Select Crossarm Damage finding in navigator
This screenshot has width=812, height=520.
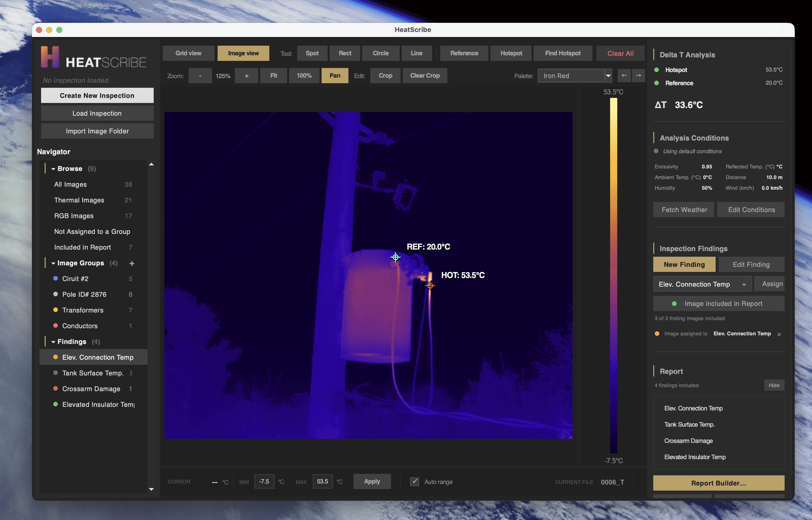tap(94, 389)
